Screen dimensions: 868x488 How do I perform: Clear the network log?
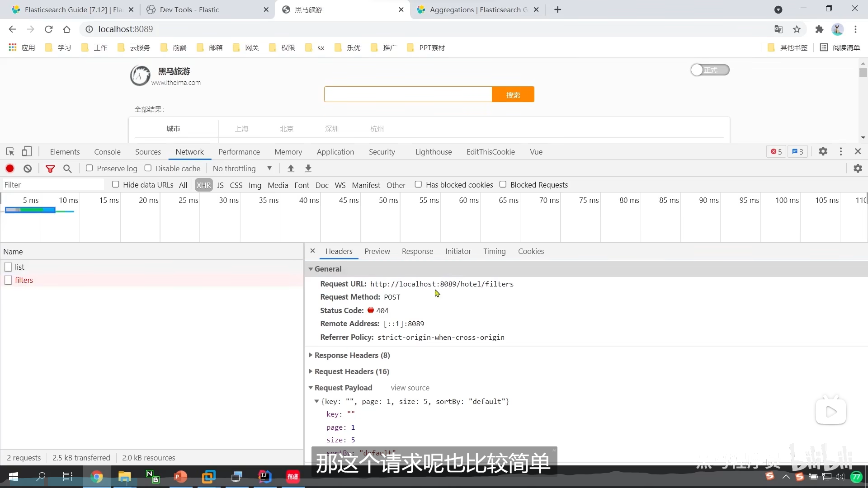pos(28,169)
